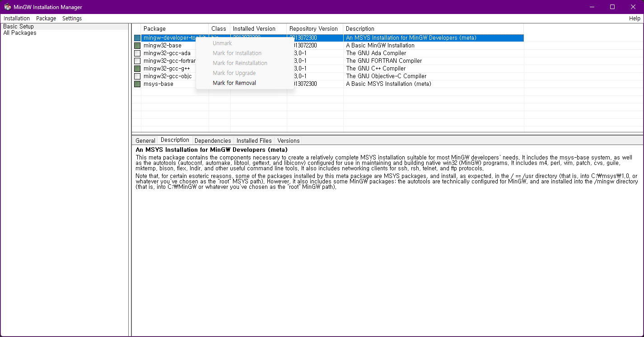Open the Package menu
The height and width of the screenshot is (337, 644).
point(46,19)
